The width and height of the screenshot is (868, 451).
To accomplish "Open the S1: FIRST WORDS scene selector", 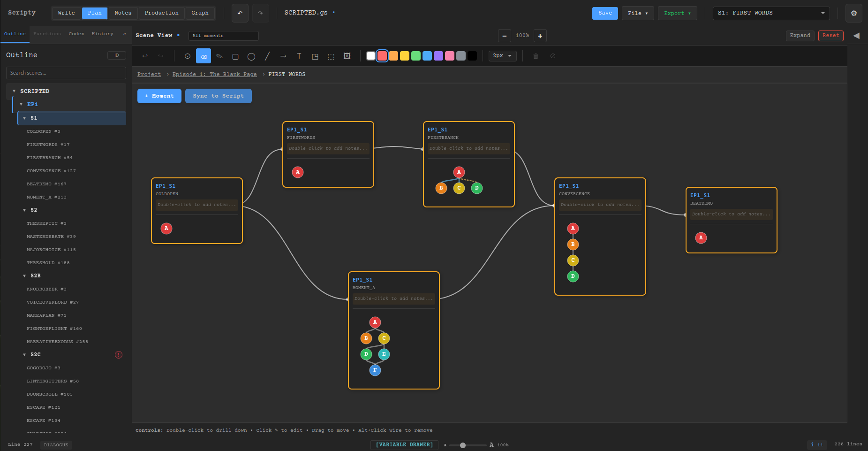I will [770, 13].
